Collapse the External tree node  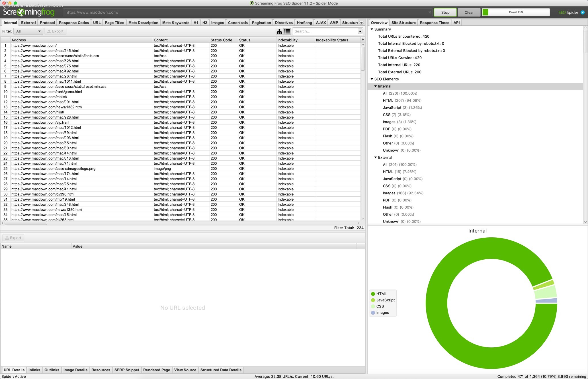[376, 158]
